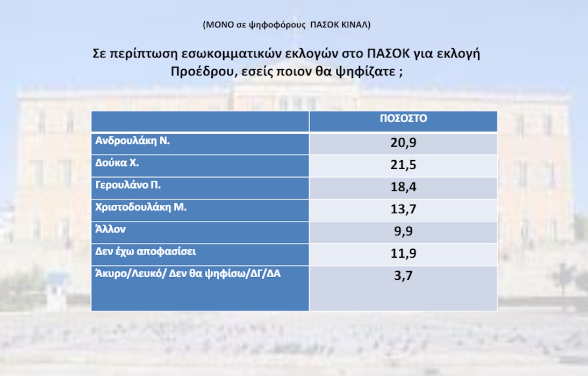Click the 9,9 percentage value
The image size is (588, 376).
tap(403, 231)
